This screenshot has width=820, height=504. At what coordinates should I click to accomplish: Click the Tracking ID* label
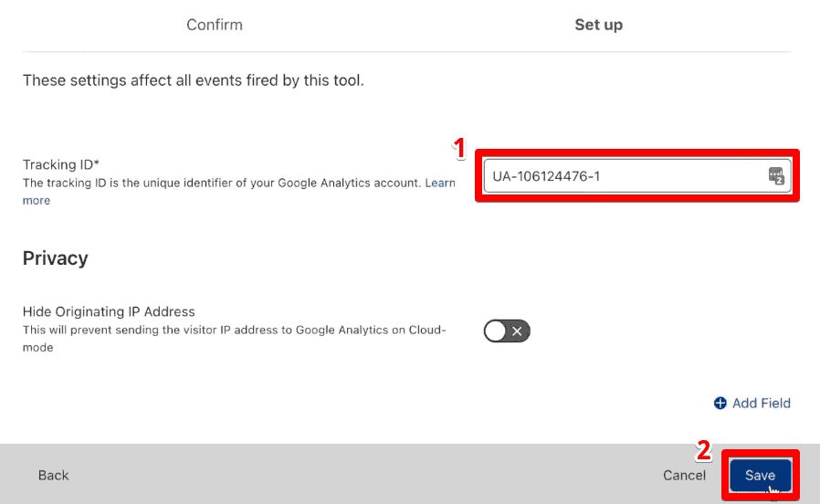[60, 164]
